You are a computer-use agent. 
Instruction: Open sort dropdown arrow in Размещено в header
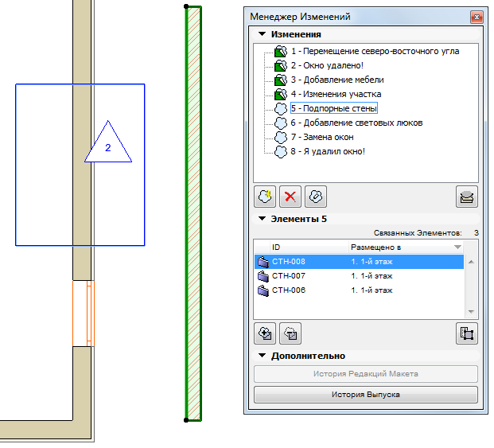pos(457,247)
